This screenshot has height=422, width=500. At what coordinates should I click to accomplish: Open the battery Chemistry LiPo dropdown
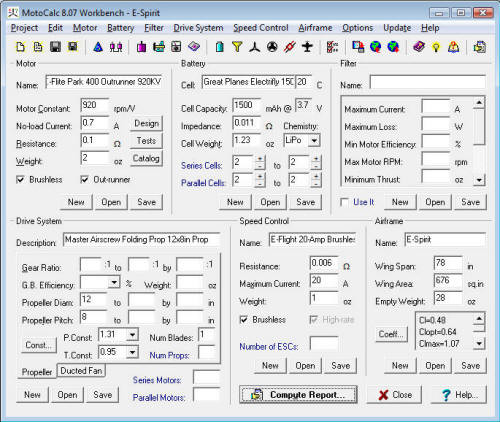tap(314, 140)
